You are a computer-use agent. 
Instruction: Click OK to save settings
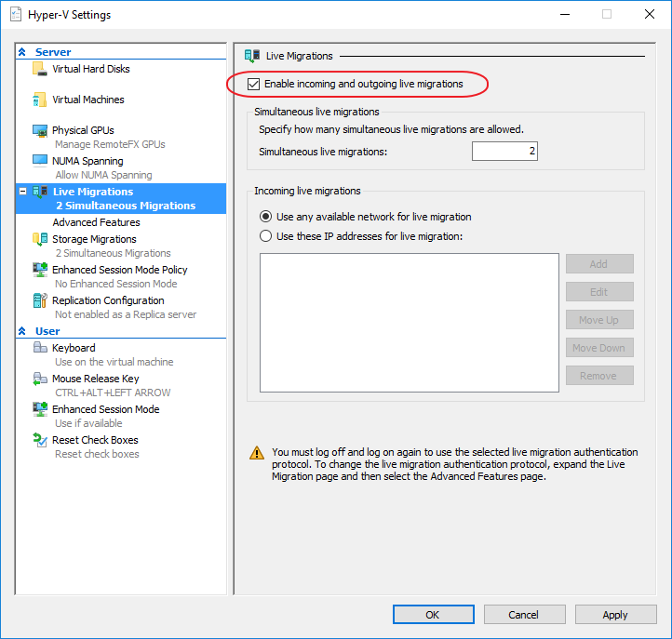(434, 615)
